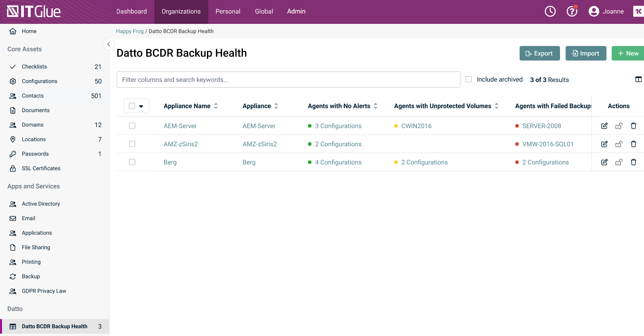Click the unlock icon on the Berg row
This screenshot has height=336, width=644.
619,162
